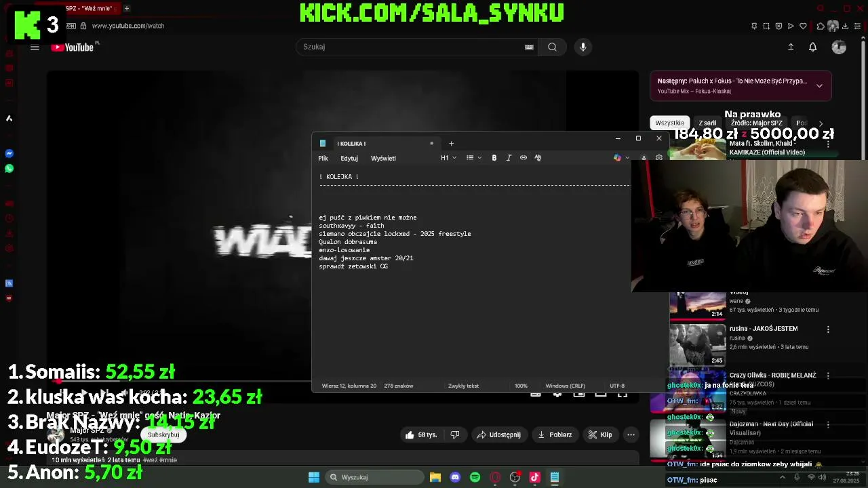Viewport: 868px width, 488px height.
Task: Click the Subskrybuj button
Action: (x=163, y=434)
